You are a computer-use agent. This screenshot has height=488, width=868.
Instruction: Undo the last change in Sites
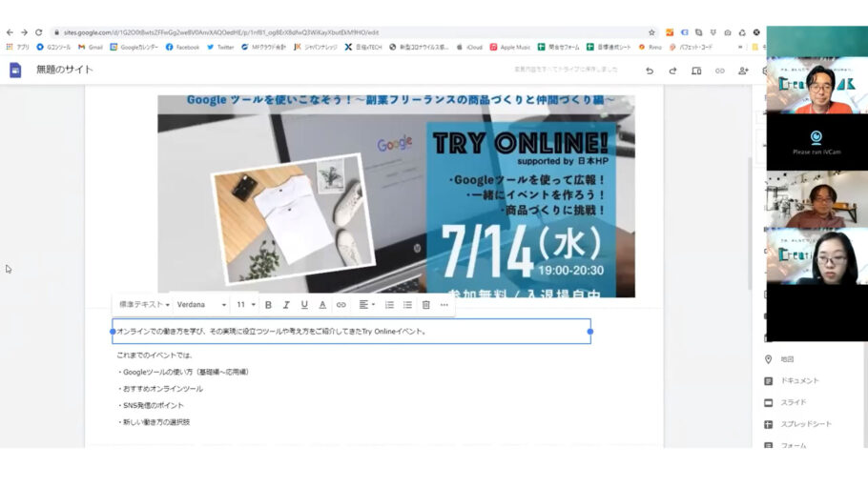tap(650, 71)
